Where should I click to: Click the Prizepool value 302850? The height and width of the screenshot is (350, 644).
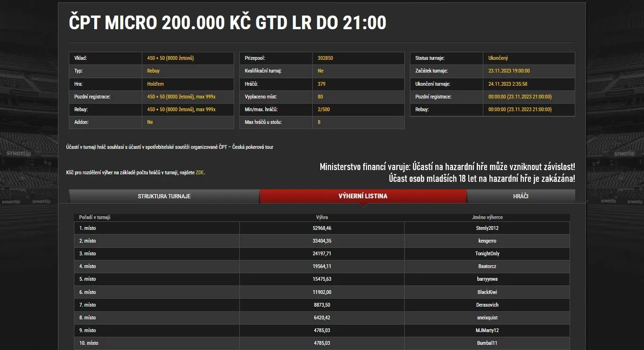click(x=325, y=58)
